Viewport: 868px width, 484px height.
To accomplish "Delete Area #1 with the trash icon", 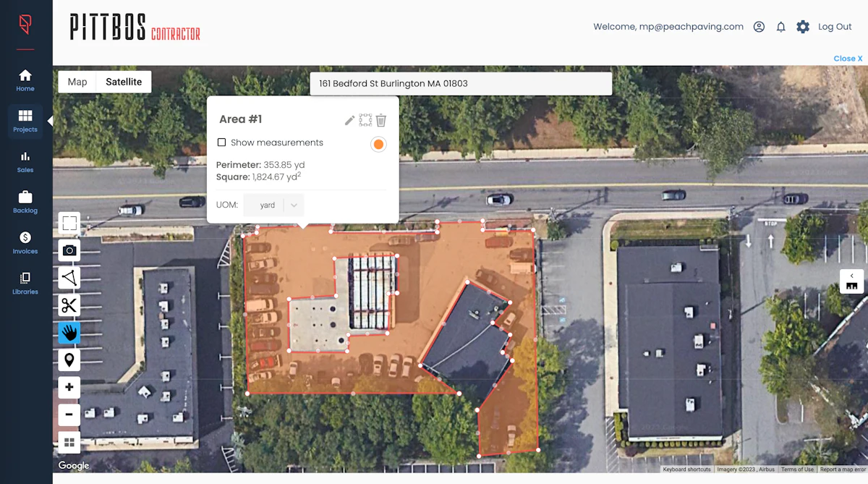I will (381, 120).
